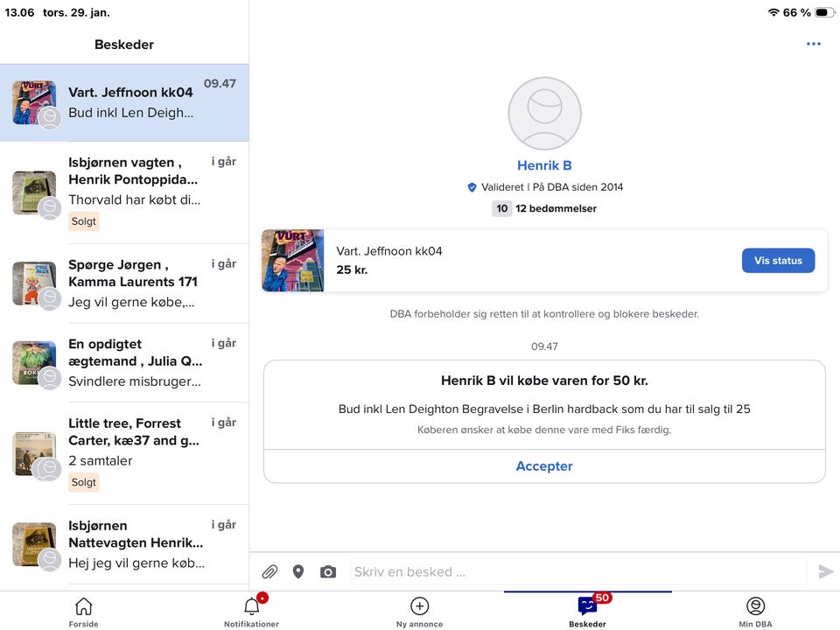This screenshot has width=840, height=630.
Task: Tap the Henrik B vil købe varen heading
Action: point(544,381)
